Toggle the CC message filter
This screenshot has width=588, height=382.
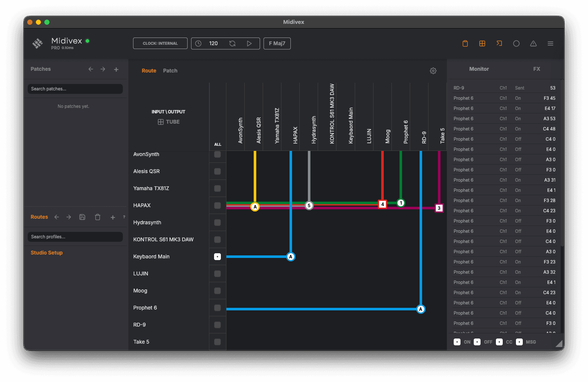[499, 341]
